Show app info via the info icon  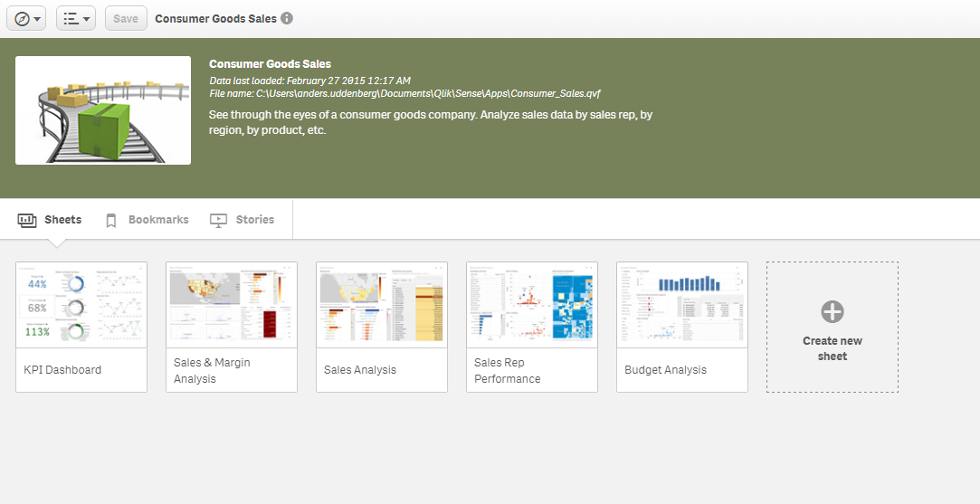tap(287, 18)
